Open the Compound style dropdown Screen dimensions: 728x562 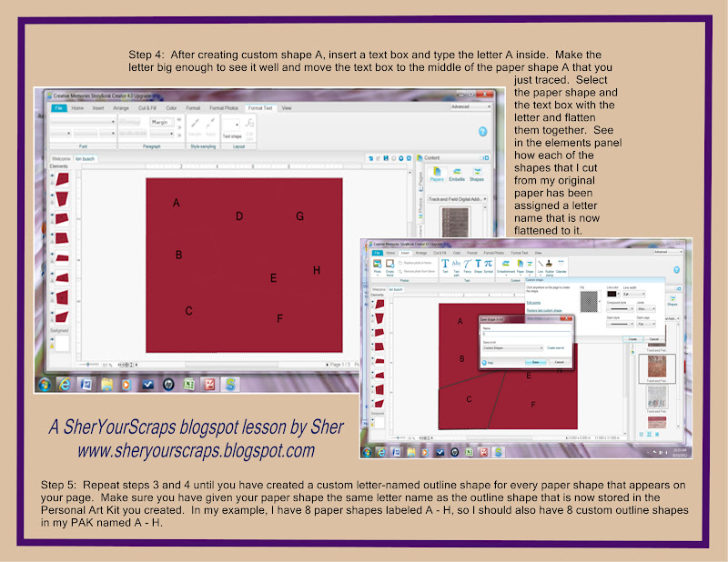tap(621, 308)
